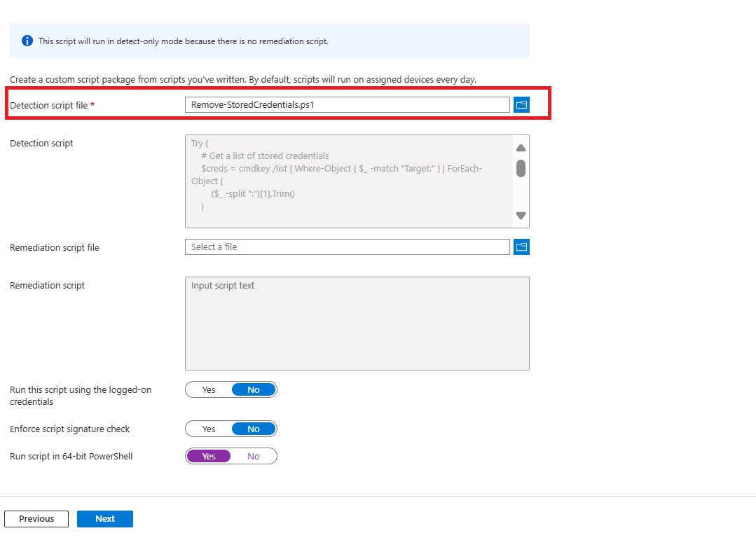The image size is (756, 540).
Task: Browse for a remediation script file
Action: pyautogui.click(x=521, y=247)
